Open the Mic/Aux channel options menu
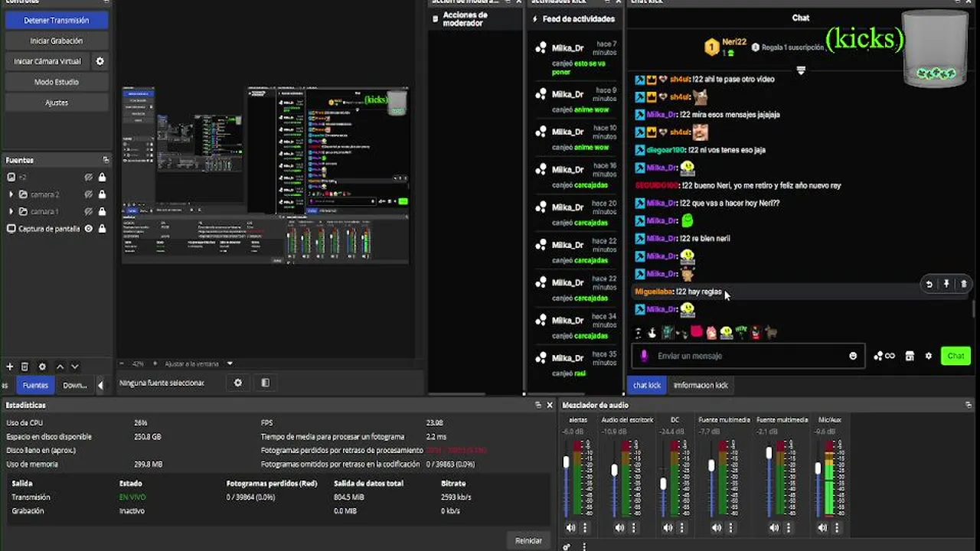The width and height of the screenshot is (980, 551). coord(836,527)
